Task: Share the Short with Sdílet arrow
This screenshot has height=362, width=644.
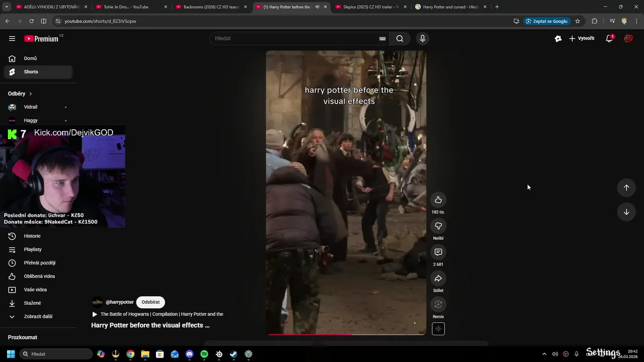Action: [438, 278]
